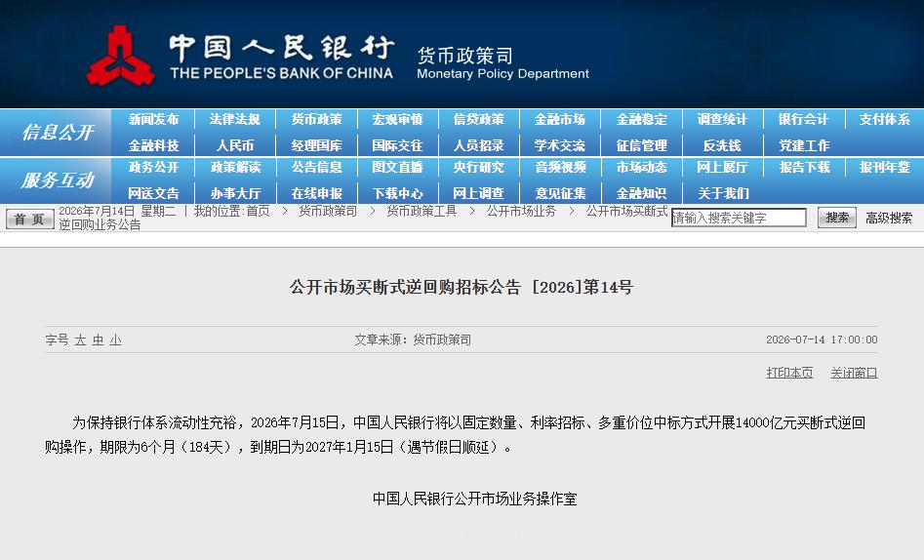
Task: Go to 意见征集 page
Action: coord(560,193)
